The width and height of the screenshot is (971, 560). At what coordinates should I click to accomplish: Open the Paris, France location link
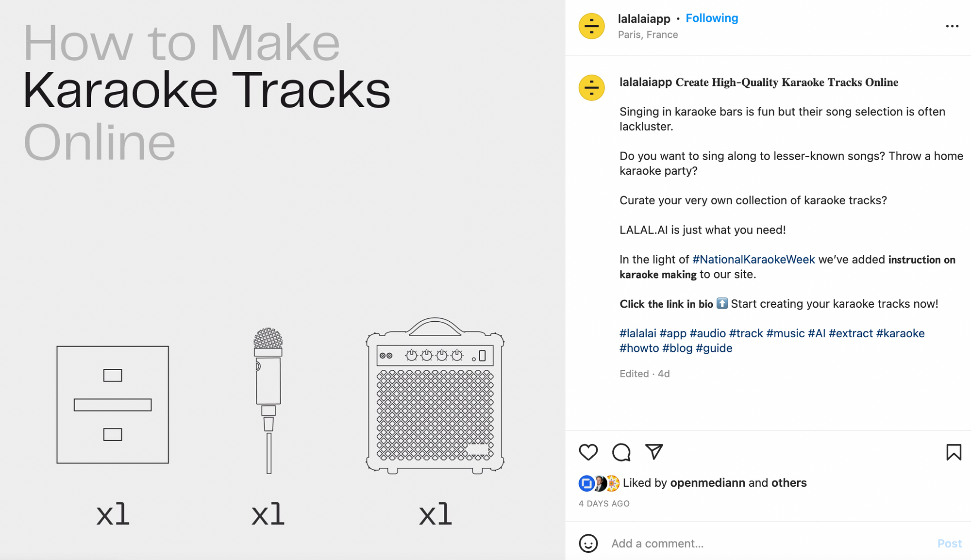(x=648, y=35)
